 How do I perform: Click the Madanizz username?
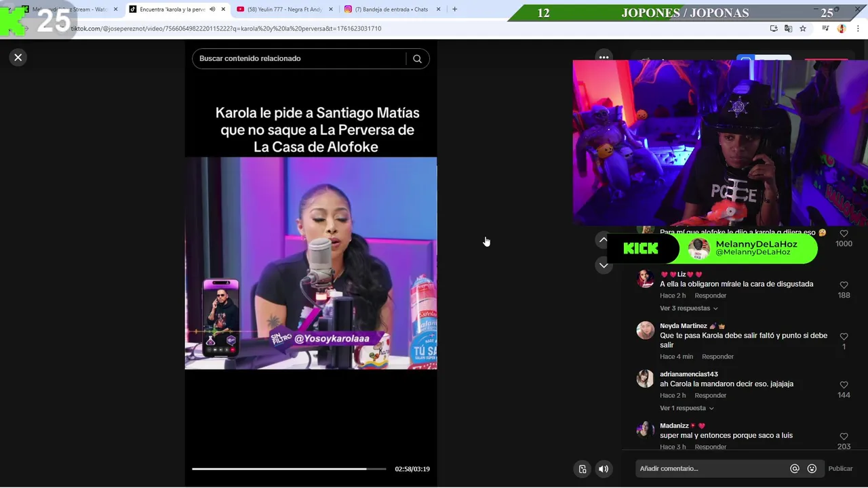674,426
